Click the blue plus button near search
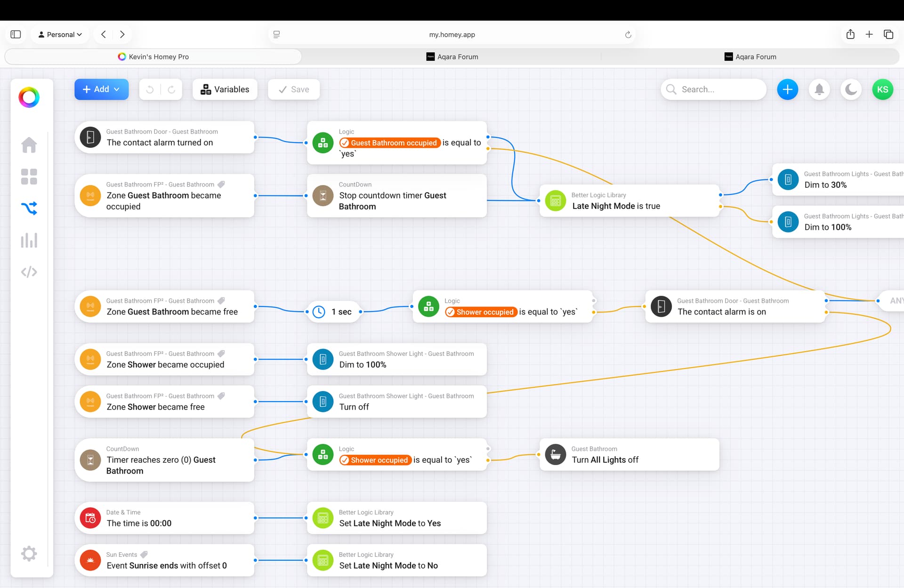 coord(787,89)
